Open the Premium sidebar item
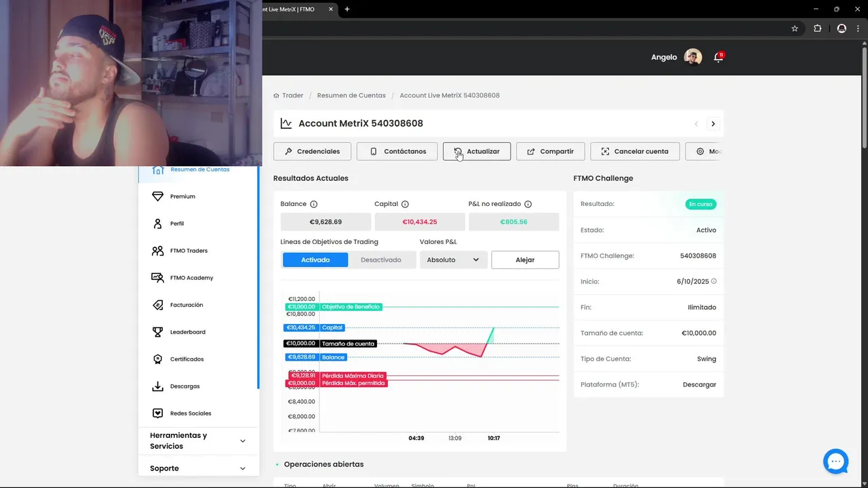Screen dimensions: 868x488 click(198, 197)
